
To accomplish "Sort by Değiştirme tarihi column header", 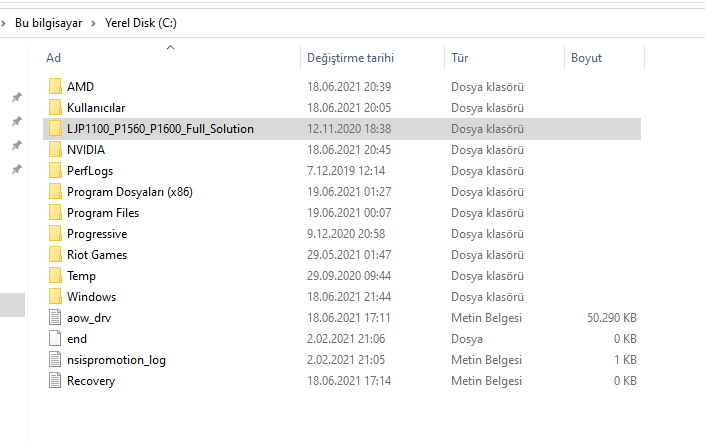I will pyautogui.click(x=350, y=58).
